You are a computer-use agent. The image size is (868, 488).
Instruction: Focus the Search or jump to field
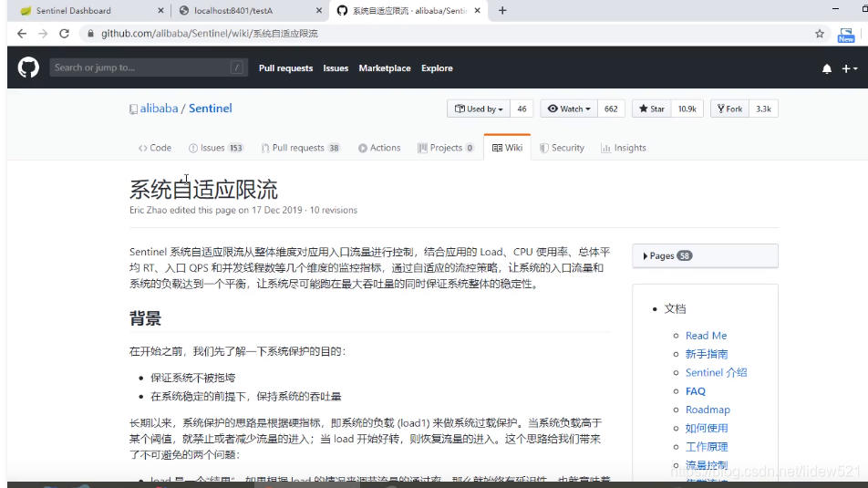(149, 67)
